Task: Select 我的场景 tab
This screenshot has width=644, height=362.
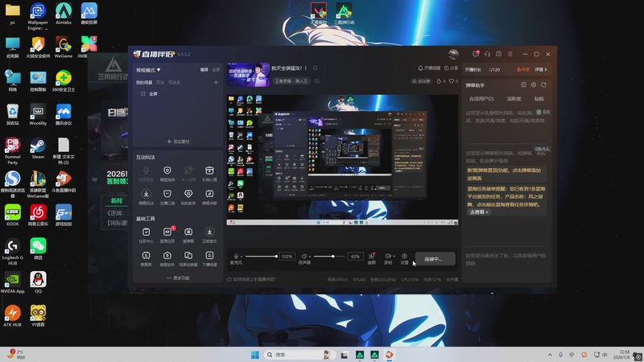Action: (x=144, y=83)
